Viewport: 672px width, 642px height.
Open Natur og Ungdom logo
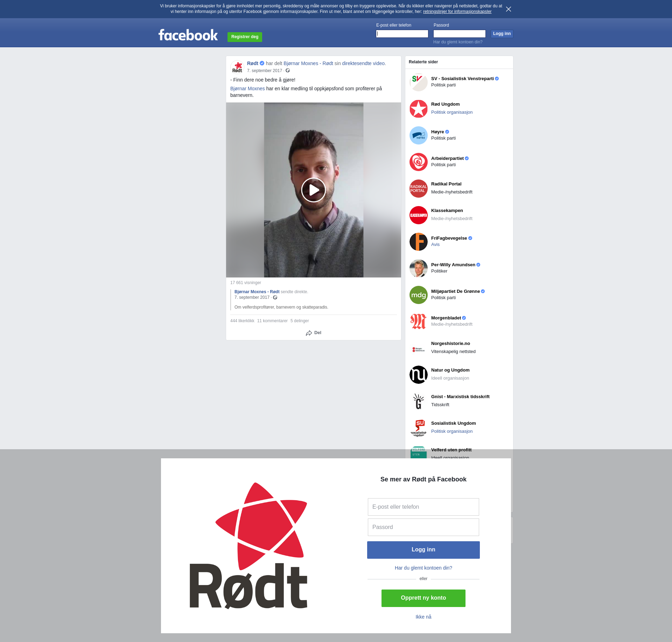[419, 375]
